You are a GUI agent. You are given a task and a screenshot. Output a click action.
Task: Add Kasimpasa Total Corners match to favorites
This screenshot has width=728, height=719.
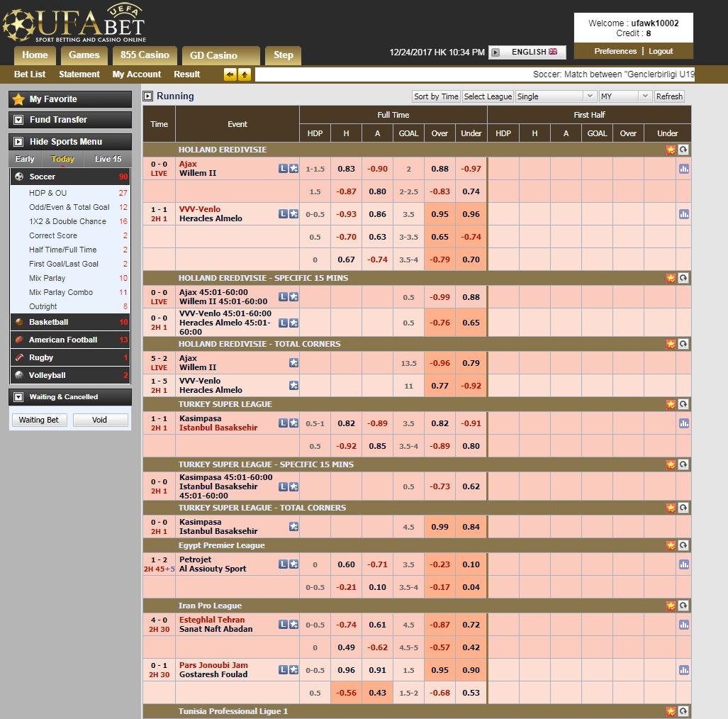click(x=294, y=527)
